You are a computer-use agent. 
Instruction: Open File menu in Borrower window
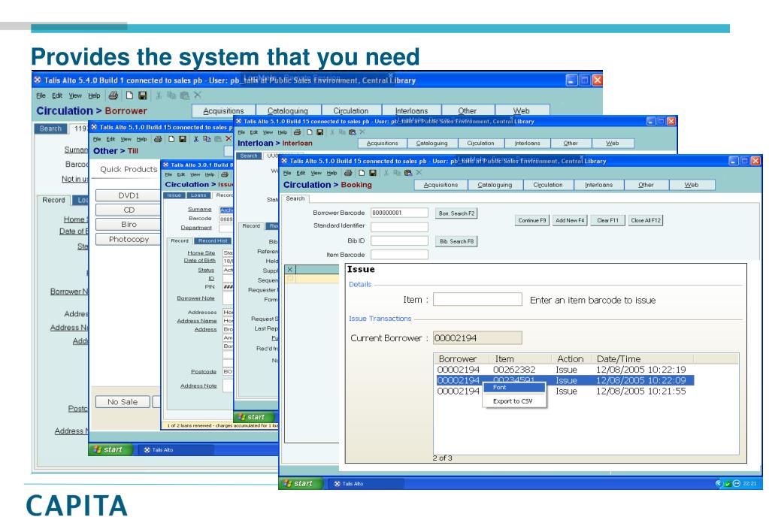41,95
